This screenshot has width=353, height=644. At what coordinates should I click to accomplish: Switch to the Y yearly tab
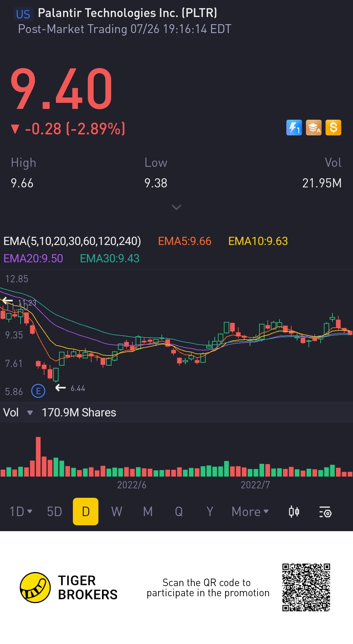coord(210,512)
